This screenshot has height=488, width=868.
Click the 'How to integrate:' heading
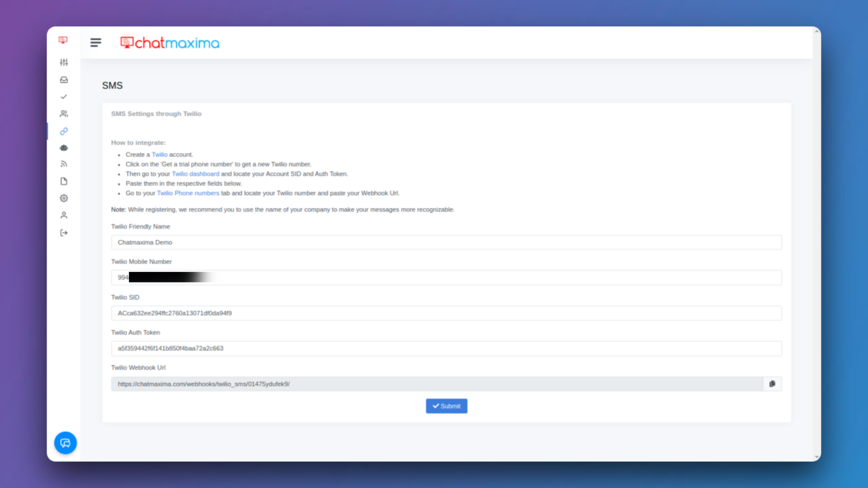point(138,143)
